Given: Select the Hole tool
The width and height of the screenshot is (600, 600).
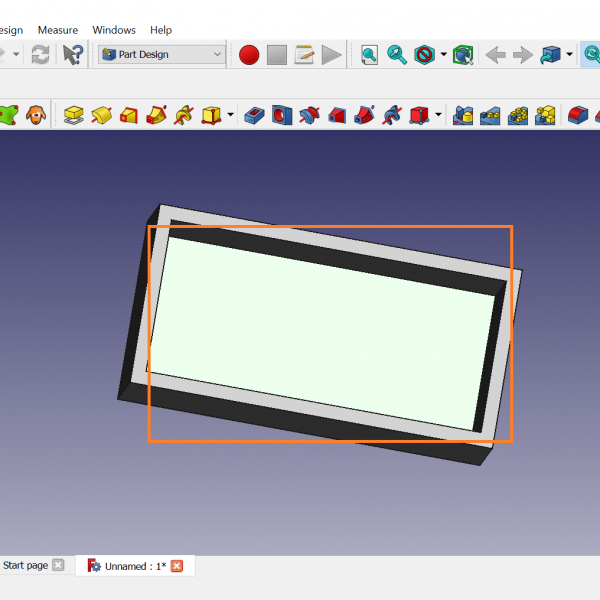Looking at the screenshot, I should point(282,115).
